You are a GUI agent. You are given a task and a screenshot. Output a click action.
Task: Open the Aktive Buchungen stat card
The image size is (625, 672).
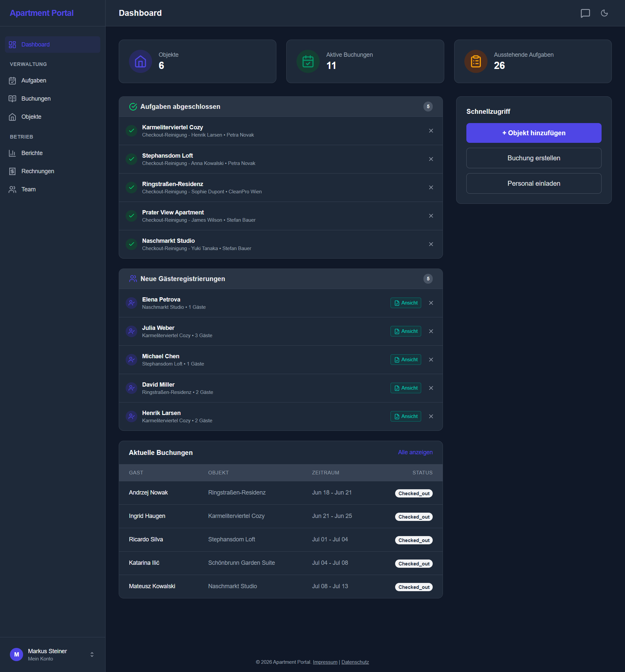tap(365, 61)
